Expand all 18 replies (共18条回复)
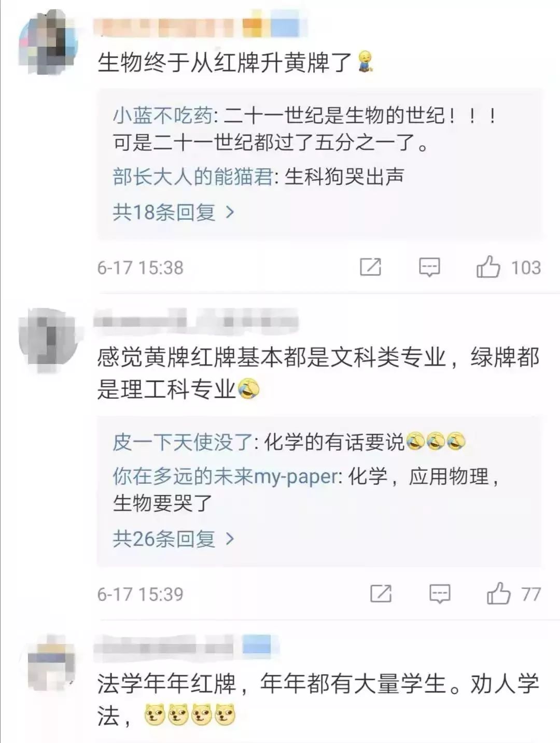The height and width of the screenshot is (743, 560). pyautogui.click(x=174, y=212)
